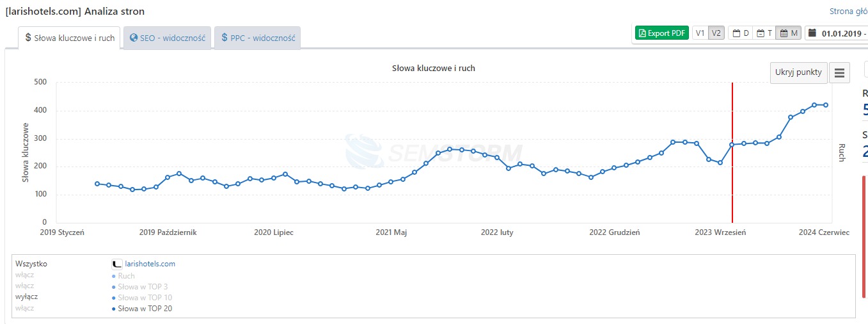Open the PPC - widoczność tab
Image resolution: width=868 pixels, height=324 pixels.
[257, 38]
